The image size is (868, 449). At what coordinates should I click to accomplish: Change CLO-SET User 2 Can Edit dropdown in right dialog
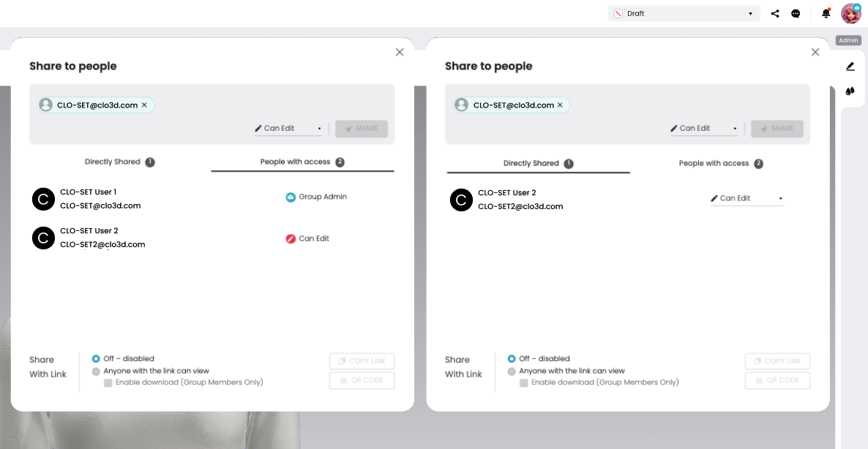(x=747, y=198)
